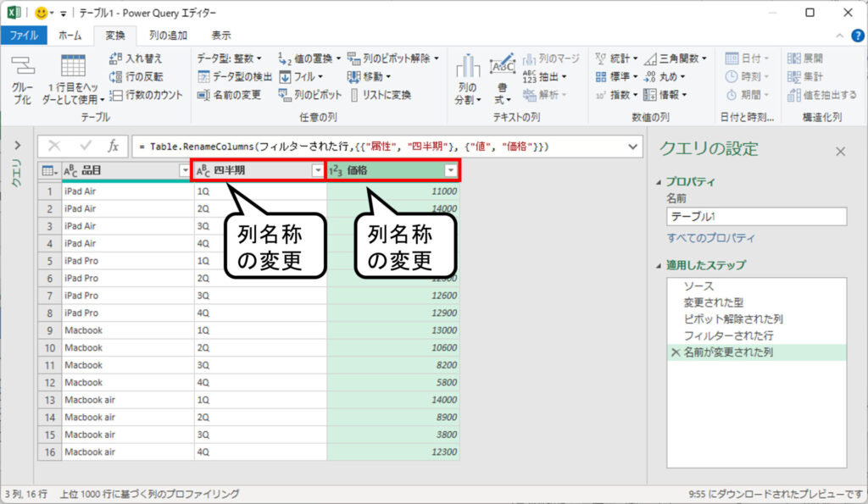
Task: Click the table menu icon in the grid corner
Action: tap(49, 171)
